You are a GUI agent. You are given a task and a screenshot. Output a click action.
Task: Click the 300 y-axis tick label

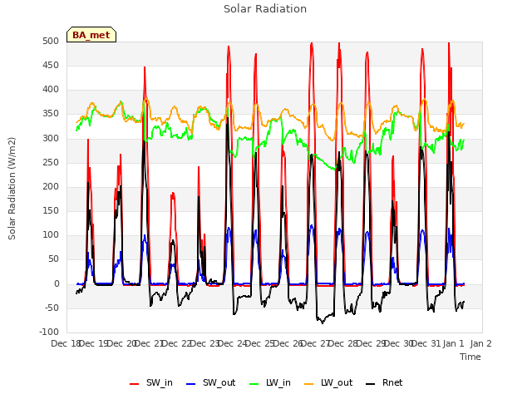click(x=51, y=139)
